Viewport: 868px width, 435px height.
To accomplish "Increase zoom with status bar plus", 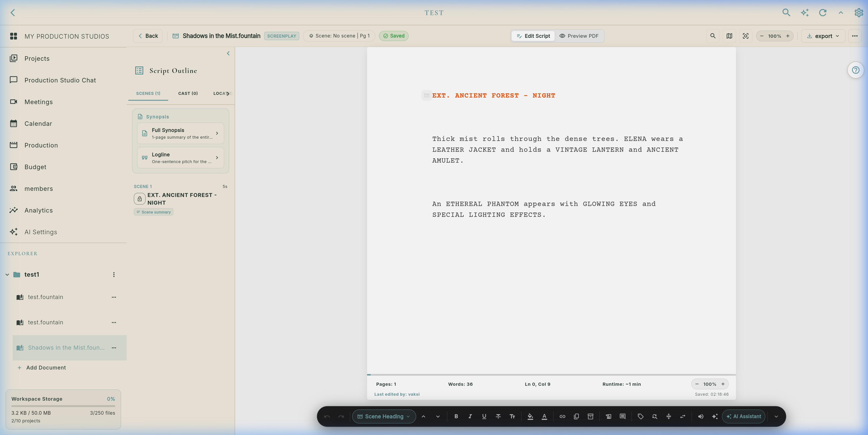I will click(x=723, y=384).
